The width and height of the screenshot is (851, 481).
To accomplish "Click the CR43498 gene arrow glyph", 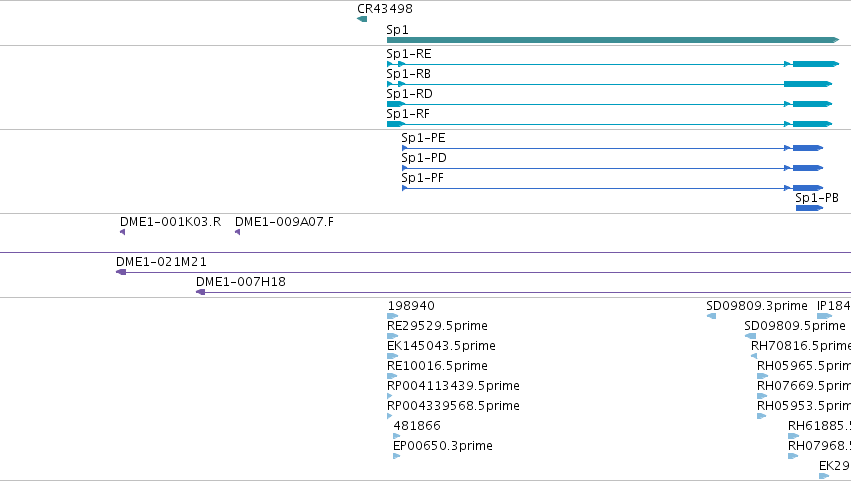I will (362, 19).
